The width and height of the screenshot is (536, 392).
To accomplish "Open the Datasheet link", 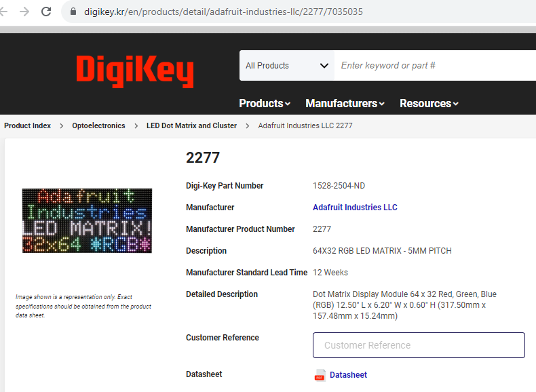I will coord(348,375).
